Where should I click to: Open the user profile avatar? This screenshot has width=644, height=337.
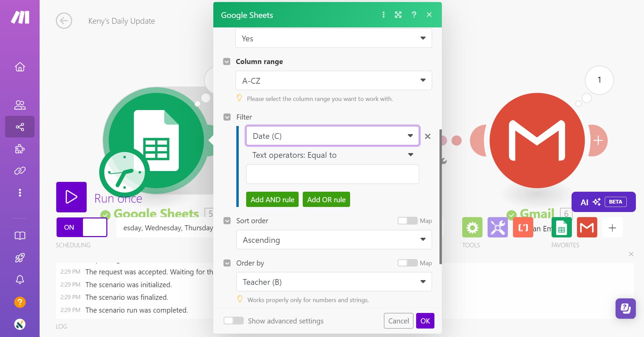20,324
